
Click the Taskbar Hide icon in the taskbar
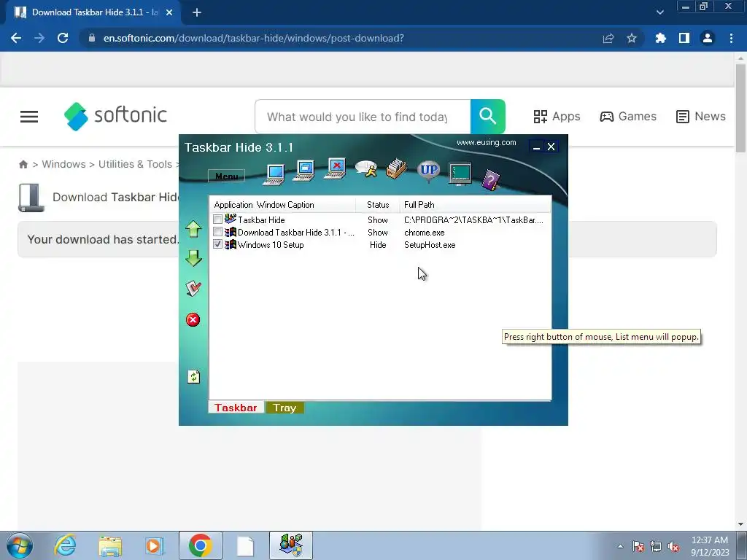pos(291,545)
